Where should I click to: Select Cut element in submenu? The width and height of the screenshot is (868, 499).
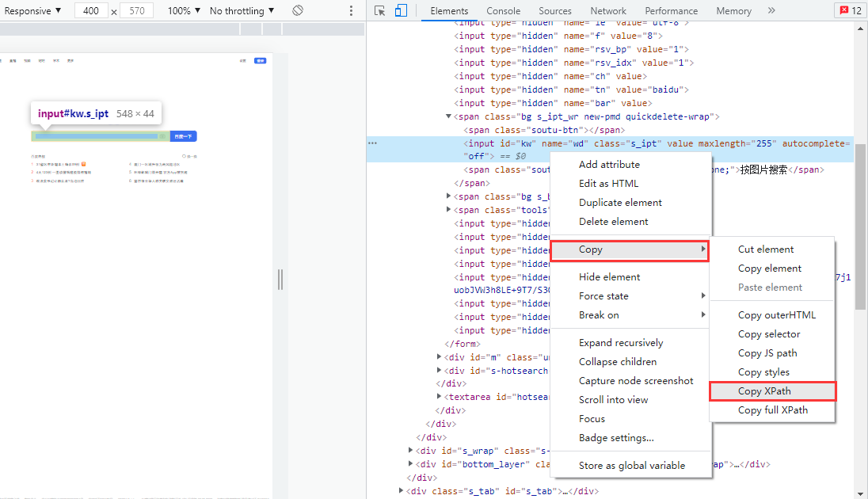[x=771, y=249]
